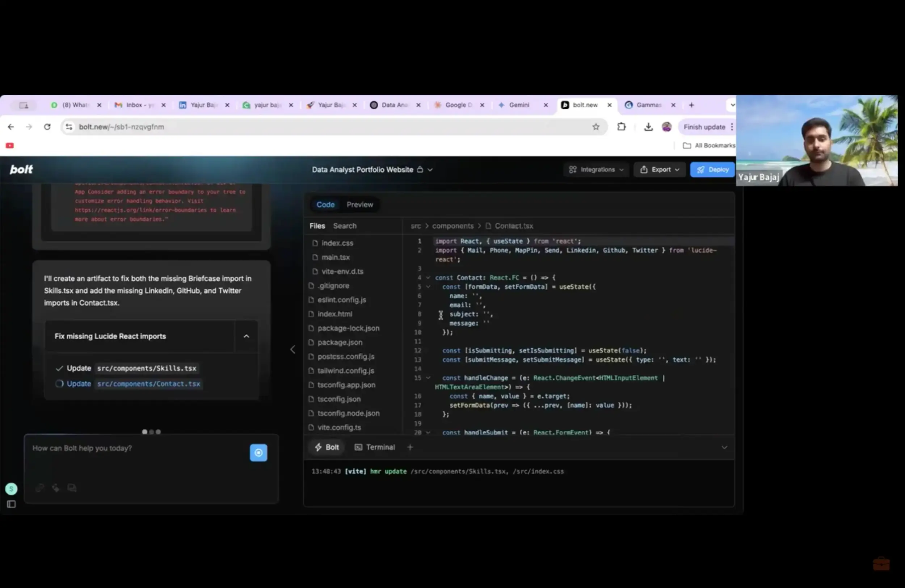
Task: Add a new terminal with plus icon
Action: click(x=410, y=447)
